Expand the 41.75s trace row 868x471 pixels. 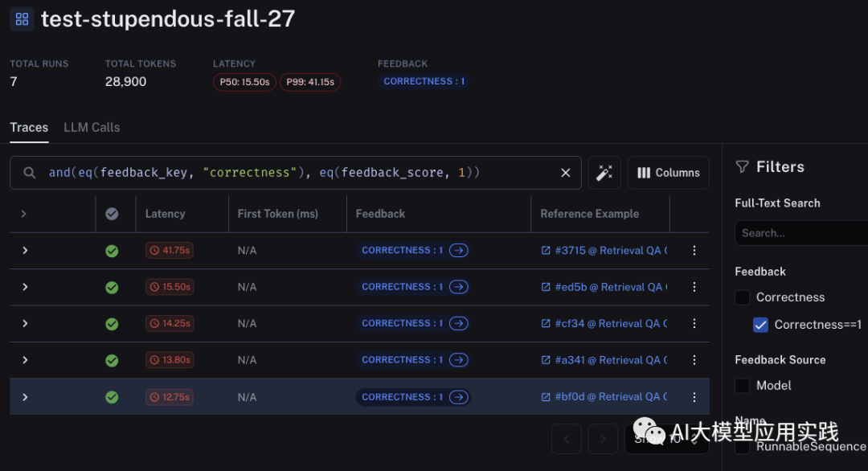[x=25, y=250]
